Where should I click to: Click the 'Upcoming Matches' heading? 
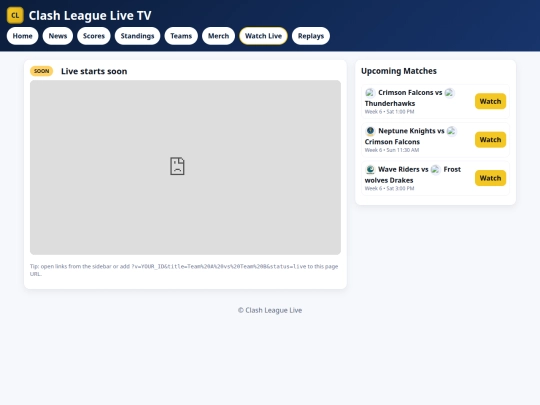[x=399, y=71]
